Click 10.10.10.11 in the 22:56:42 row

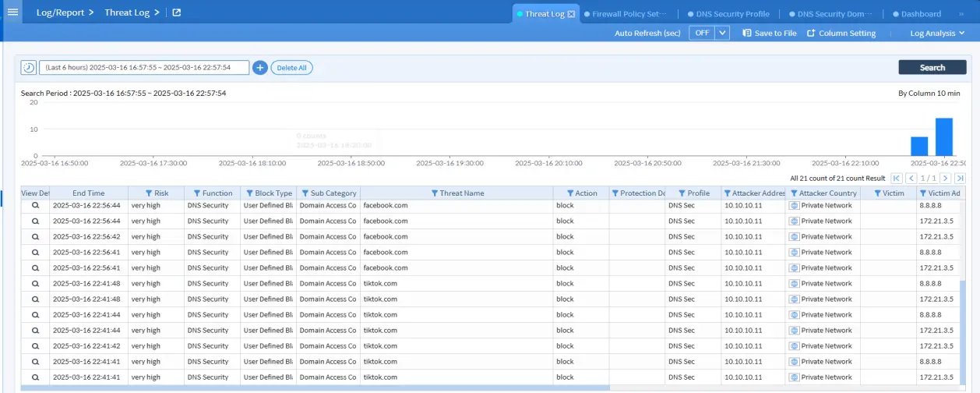[x=743, y=237]
